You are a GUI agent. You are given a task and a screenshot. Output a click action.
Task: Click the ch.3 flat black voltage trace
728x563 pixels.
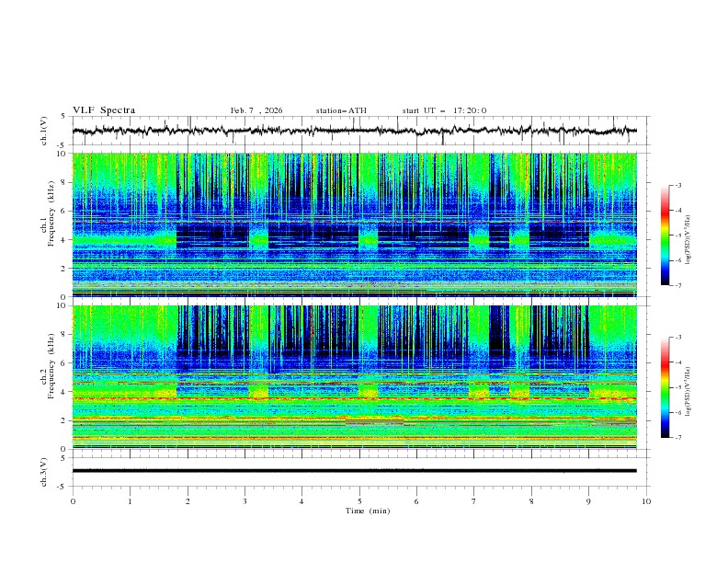click(354, 471)
